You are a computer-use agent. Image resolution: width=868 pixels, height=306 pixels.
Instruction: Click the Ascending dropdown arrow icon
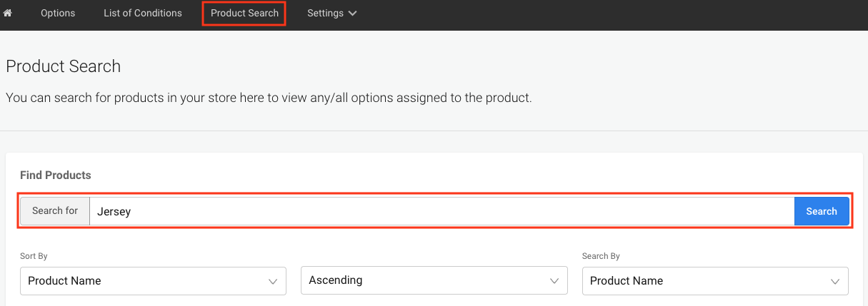tap(554, 282)
